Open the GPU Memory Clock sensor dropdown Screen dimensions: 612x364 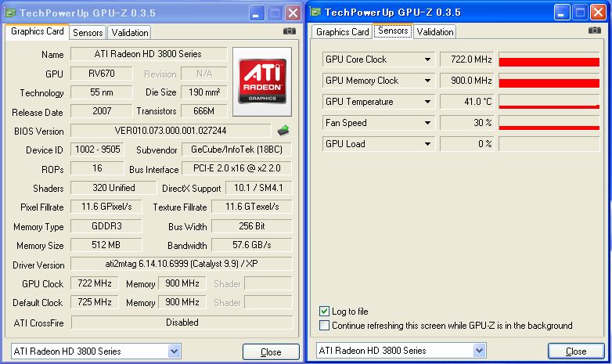428,81
